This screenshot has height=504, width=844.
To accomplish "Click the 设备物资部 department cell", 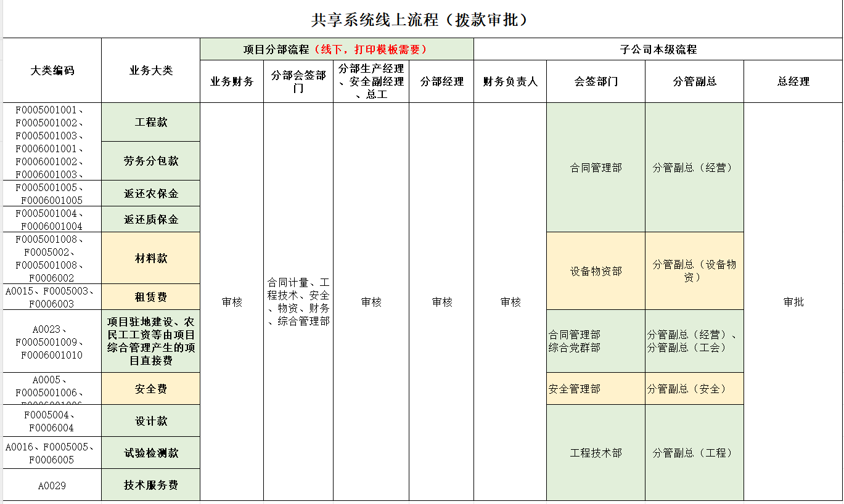I will coord(596,271).
